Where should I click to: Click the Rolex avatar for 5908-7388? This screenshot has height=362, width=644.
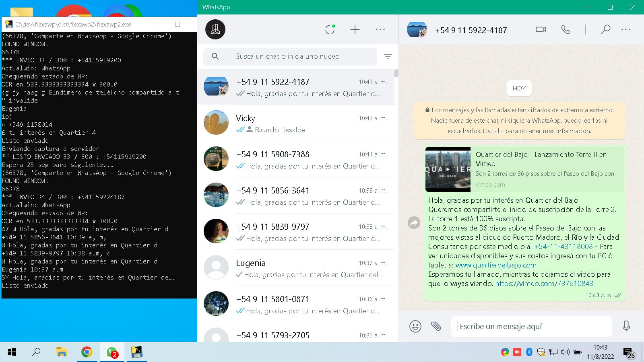216,159
